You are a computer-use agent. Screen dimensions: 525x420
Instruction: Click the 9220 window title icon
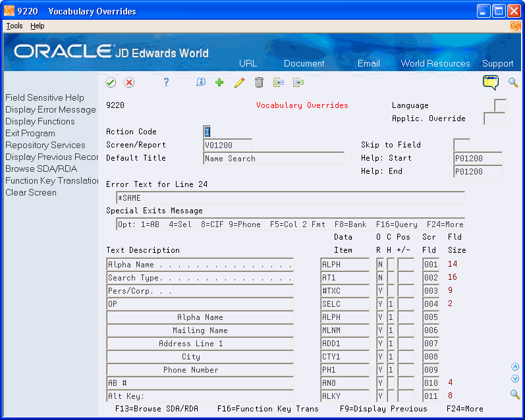(9, 11)
